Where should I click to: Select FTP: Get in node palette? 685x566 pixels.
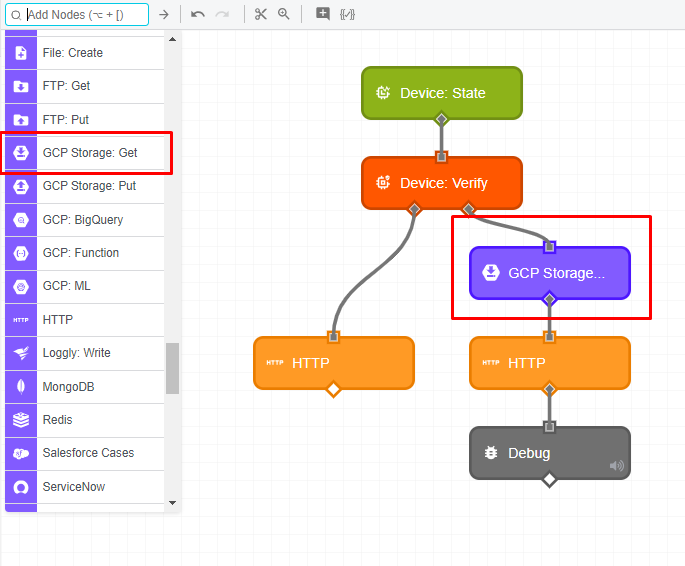(x=66, y=86)
